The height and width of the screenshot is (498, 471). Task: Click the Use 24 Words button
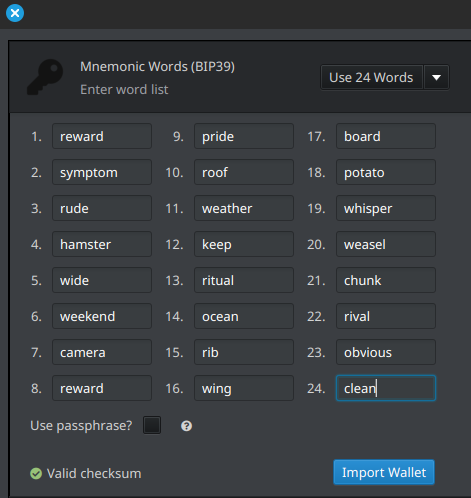pos(371,77)
